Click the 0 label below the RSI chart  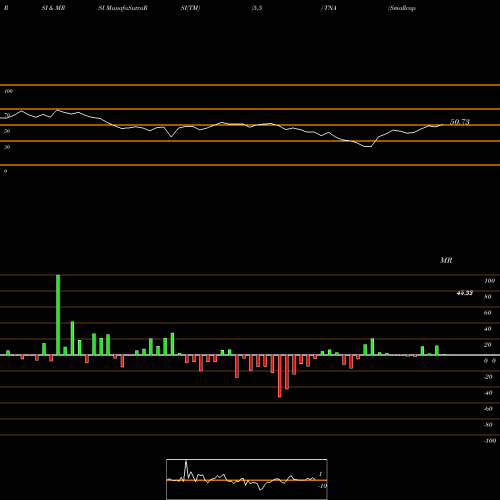coord(5,171)
